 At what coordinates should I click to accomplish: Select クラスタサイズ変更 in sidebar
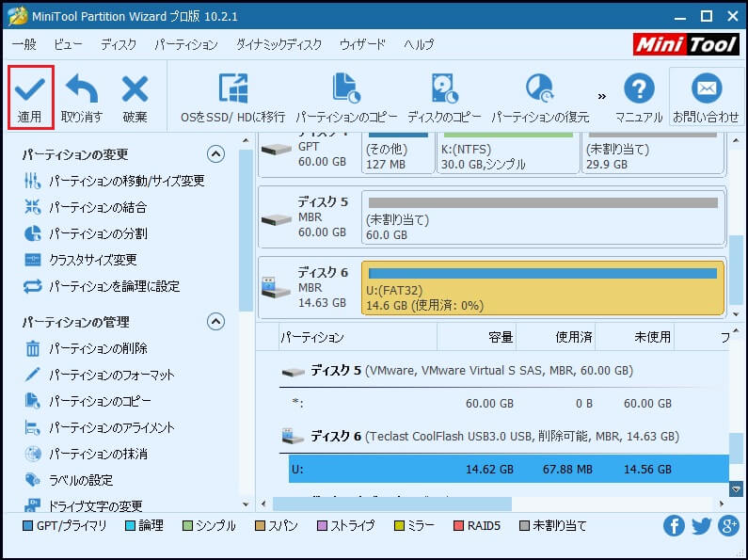(x=80, y=260)
